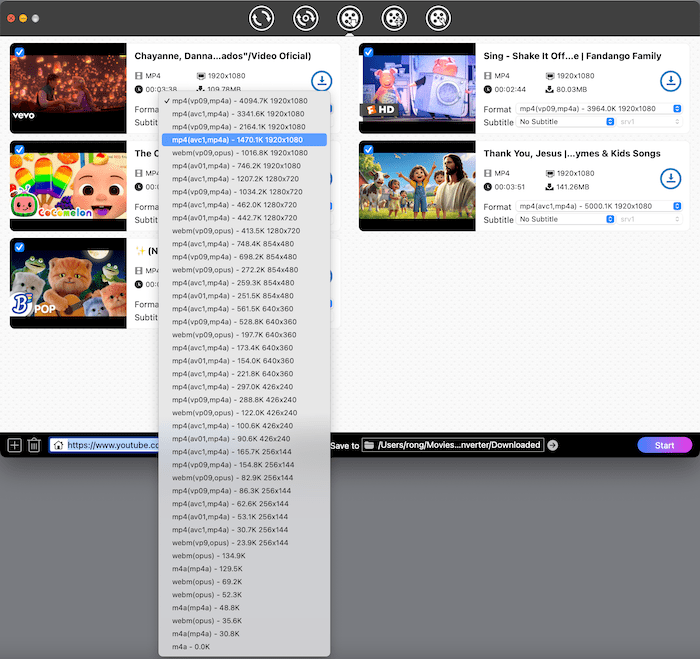This screenshot has height=659, width=700.
Task: Open the output folder via arrow icon
Action: (x=553, y=445)
